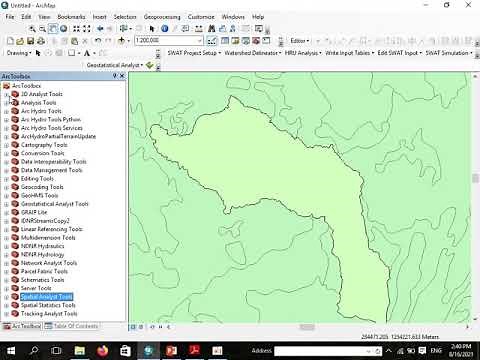Click the Paste icon
Viewport: 480px width, 360px height.
point(75,41)
